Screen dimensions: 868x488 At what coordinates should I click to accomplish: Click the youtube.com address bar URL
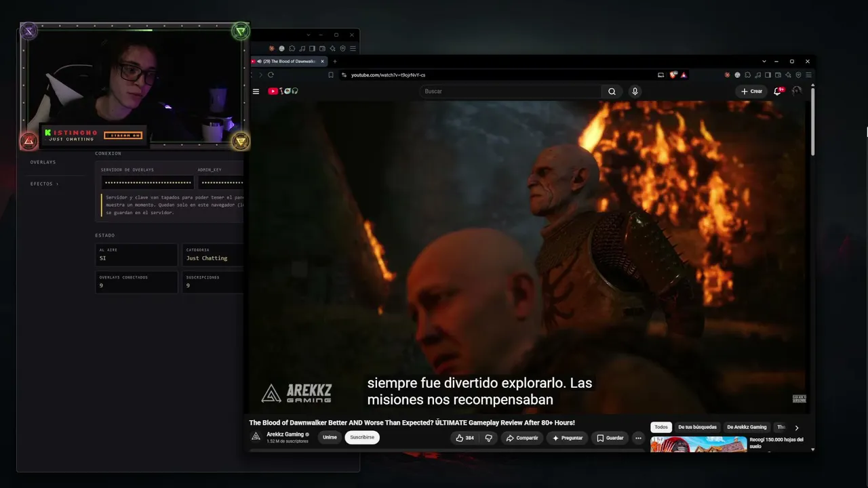coord(388,75)
